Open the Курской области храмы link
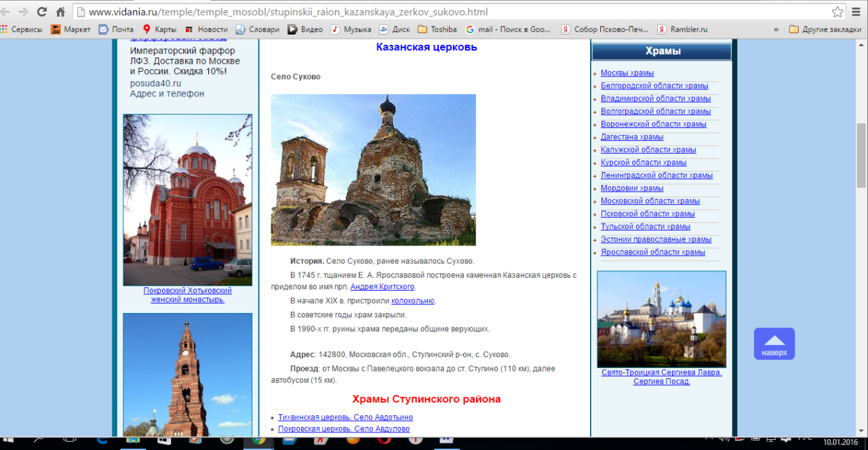This screenshot has height=450, width=868. [644, 163]
